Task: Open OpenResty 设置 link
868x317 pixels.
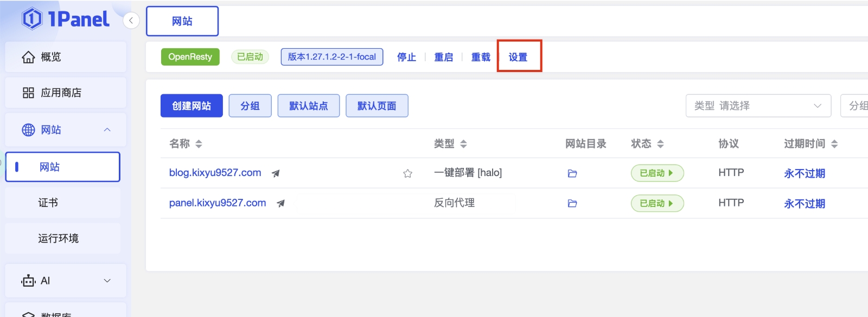Action: coord(518,57)
